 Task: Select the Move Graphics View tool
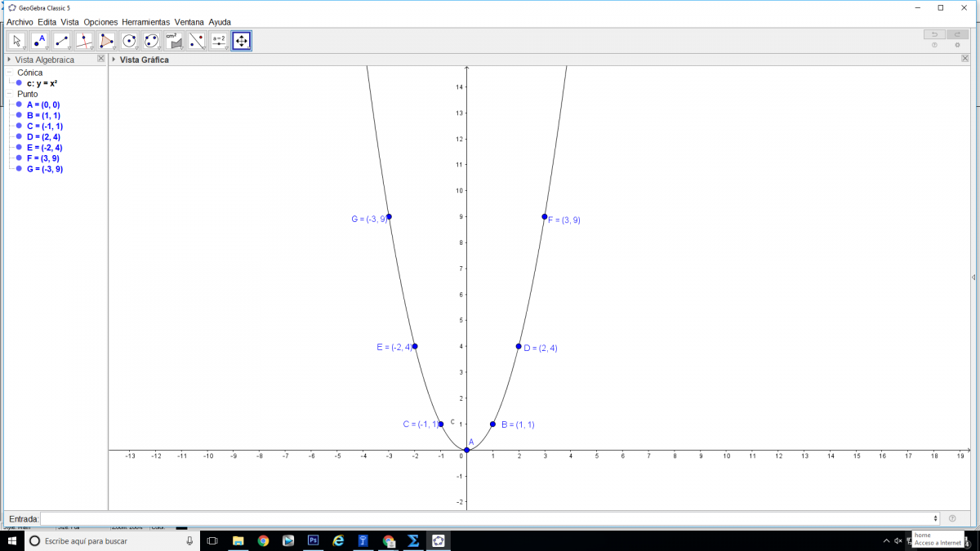(242, 41)
